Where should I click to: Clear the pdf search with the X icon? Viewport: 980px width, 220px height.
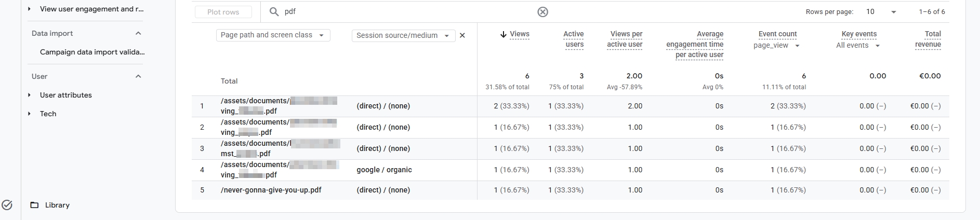(x=542, y=12)
